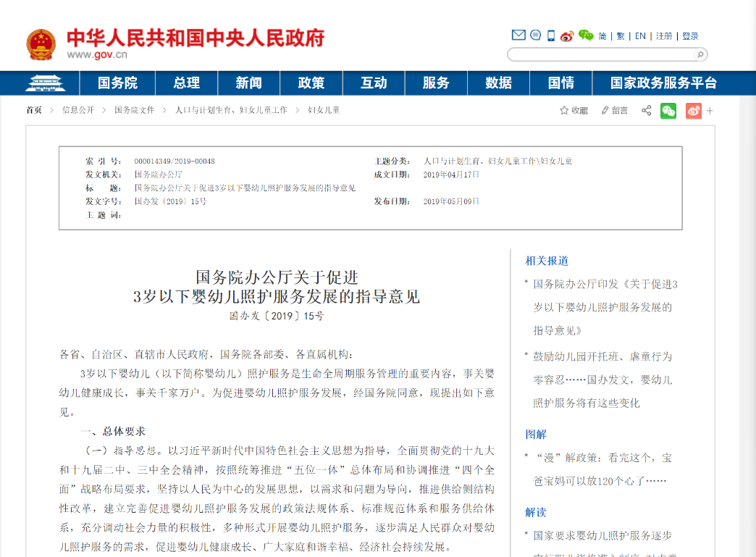Open the email envelope icon
This screenshot has width=756, height=557.
click(518, 35)
